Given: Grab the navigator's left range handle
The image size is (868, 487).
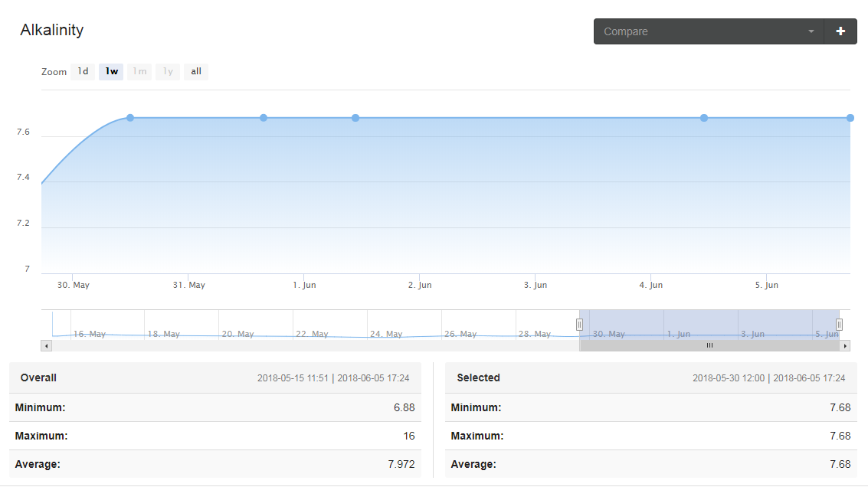Looking at the screenshot, I should [x=580, y=325].
